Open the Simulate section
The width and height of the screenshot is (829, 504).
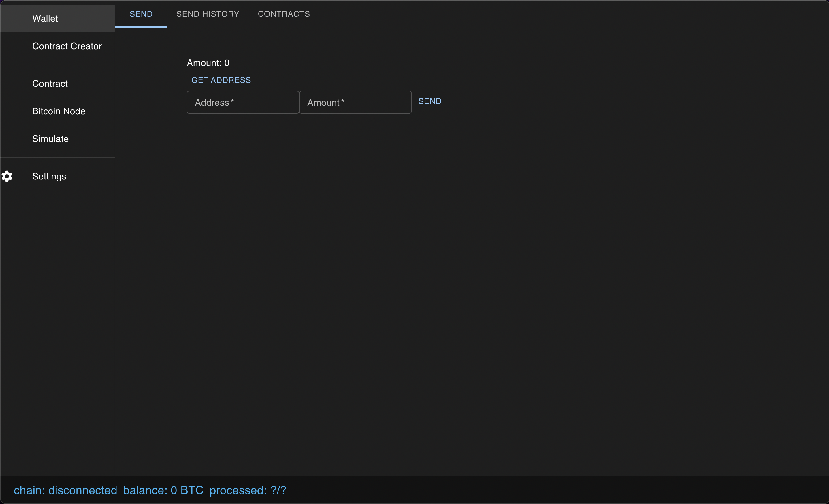[x=58, y=139]
